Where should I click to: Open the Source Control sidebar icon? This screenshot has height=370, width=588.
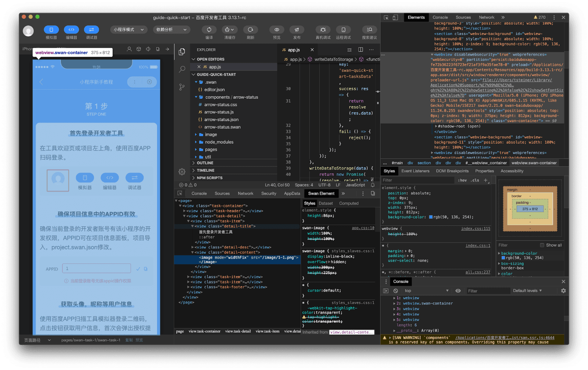pyautogui.click(x=182, y=87)
